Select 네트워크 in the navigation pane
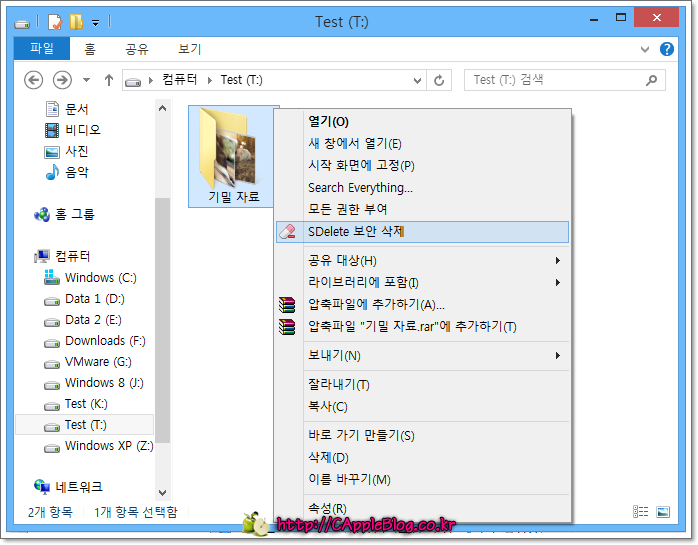698x545 pixels. (x=69, y=487)
